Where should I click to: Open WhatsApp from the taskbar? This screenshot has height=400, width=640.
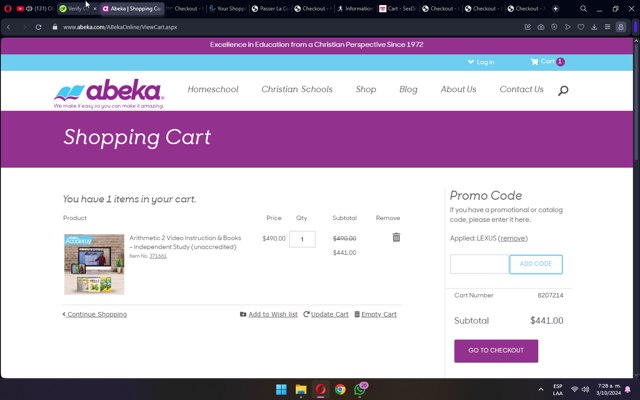360,389
